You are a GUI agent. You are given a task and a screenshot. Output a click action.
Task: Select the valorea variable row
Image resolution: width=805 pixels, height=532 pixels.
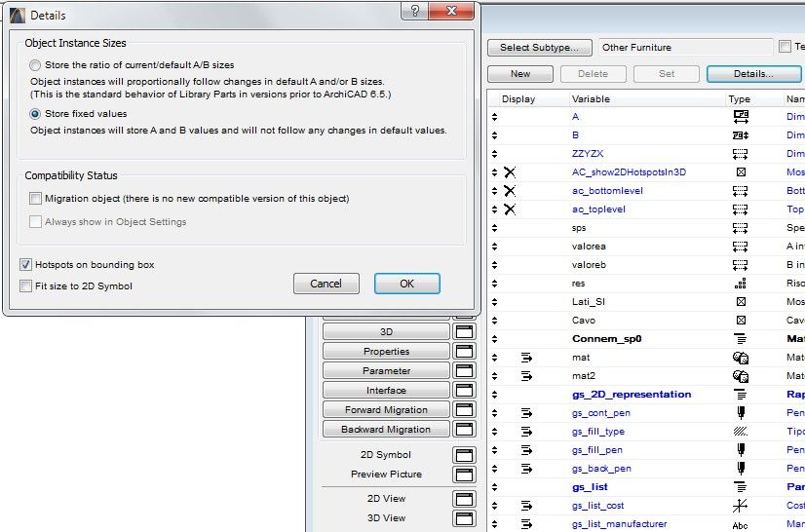coord(589,246)
